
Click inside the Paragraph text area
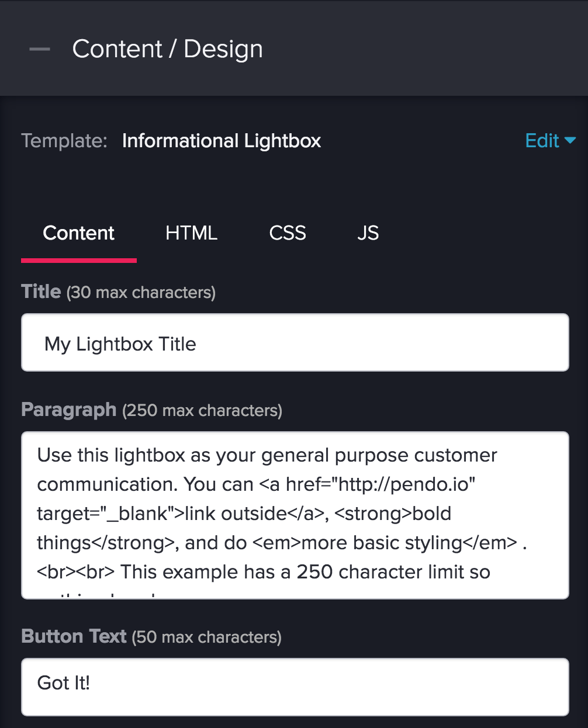[x=295, y=515]
